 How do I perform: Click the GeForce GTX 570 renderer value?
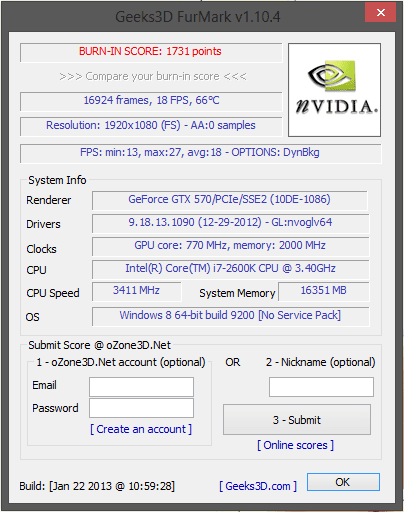pyautogui.click(x=230, y=200)
